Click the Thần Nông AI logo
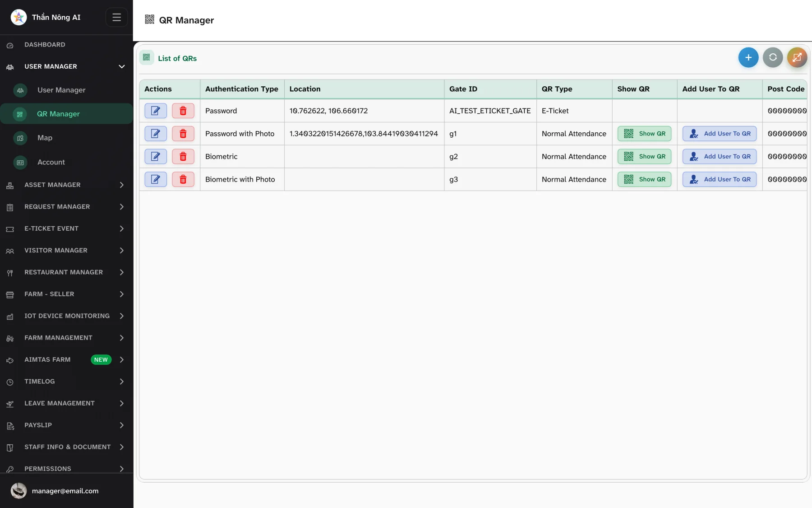The image size is (812, 508). (18, 17)
